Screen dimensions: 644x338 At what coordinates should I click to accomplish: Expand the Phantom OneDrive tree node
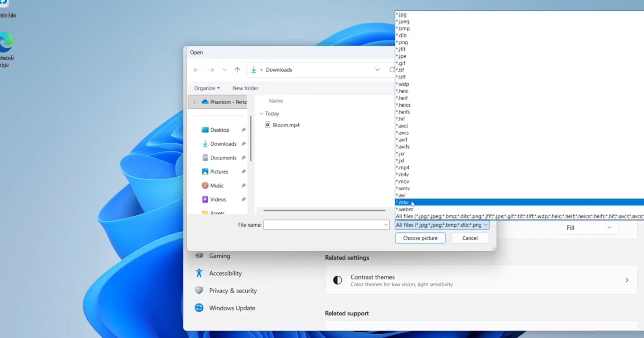pyautogui.click(x=194, y=102)
